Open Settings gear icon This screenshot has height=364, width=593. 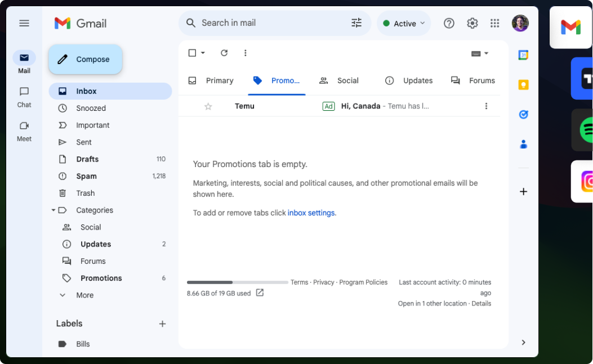click(x=472, y=24)
